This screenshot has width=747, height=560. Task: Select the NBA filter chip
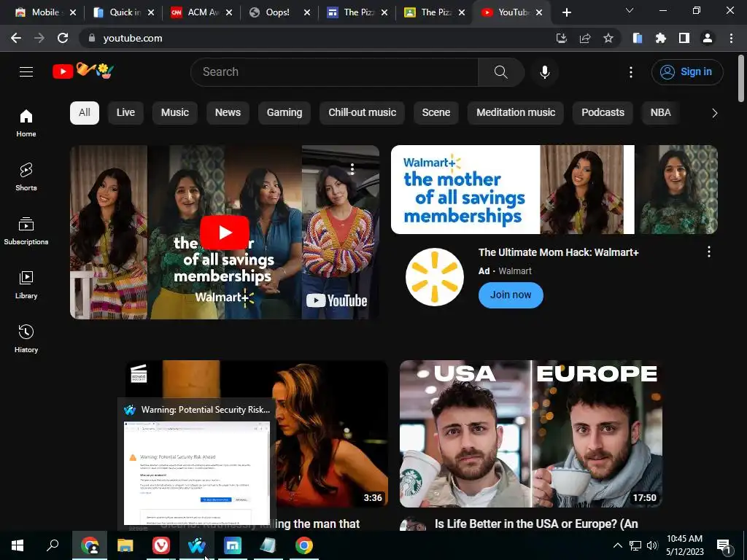660,113
